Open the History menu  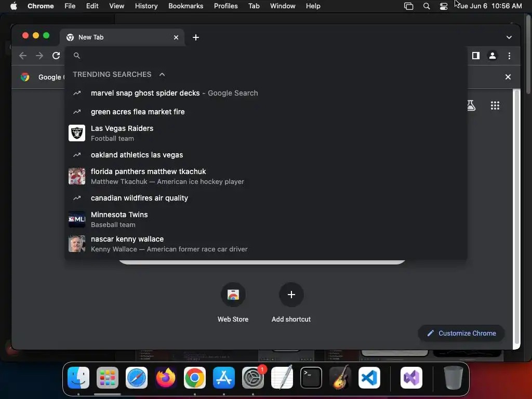point(146,6)
